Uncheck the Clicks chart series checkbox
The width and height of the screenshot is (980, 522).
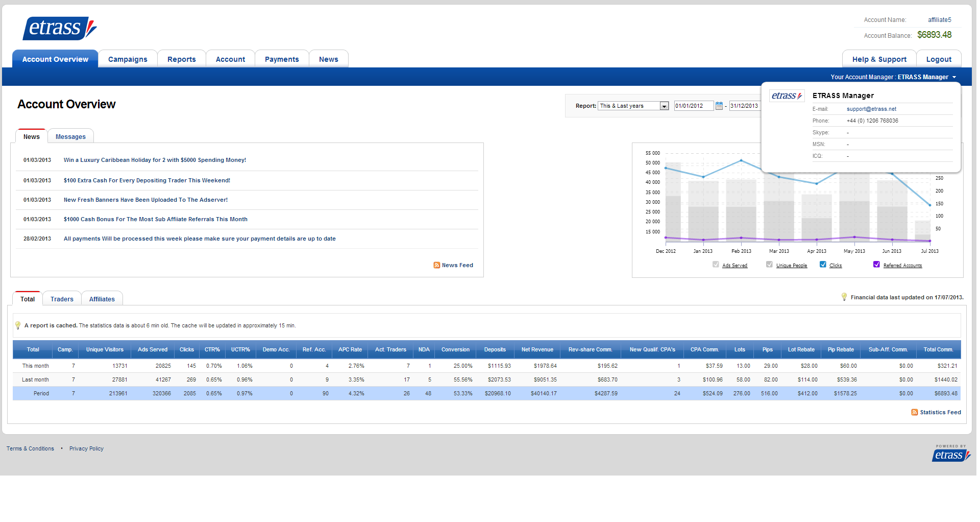823,265
